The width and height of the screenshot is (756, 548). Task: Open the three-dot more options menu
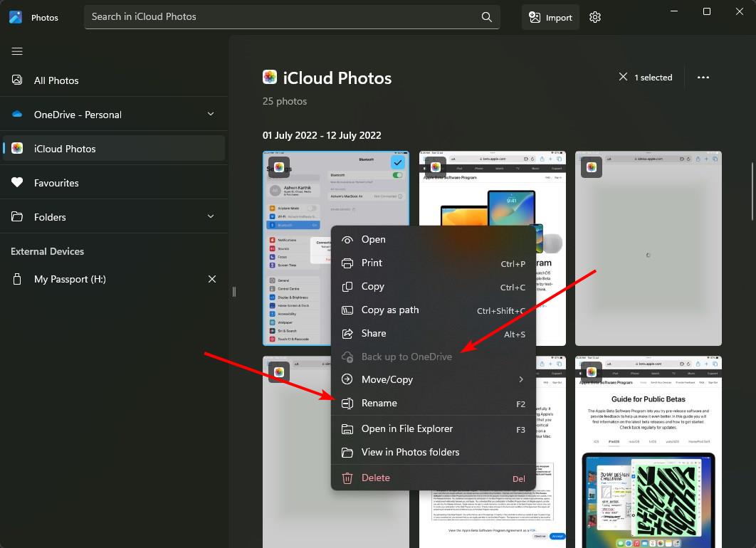coord(703,77)
